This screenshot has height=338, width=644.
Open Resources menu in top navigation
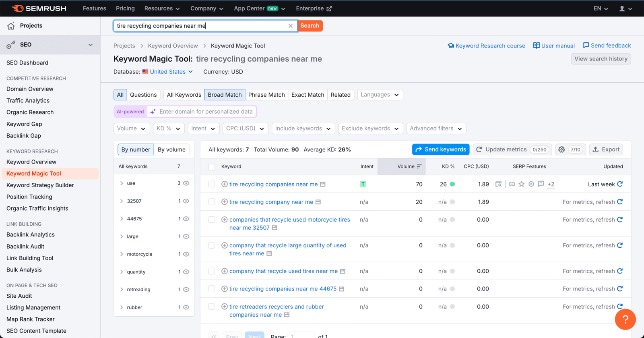point(162,8)
